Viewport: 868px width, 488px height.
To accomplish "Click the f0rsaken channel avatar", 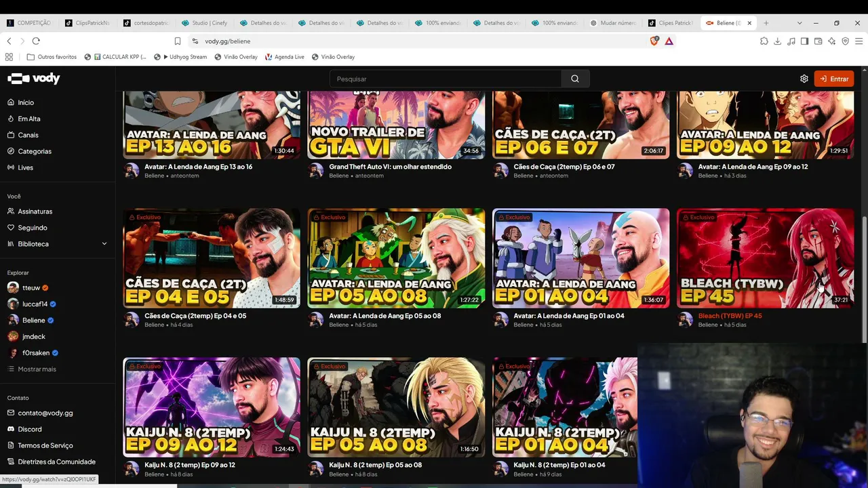I will click(13, 353).
